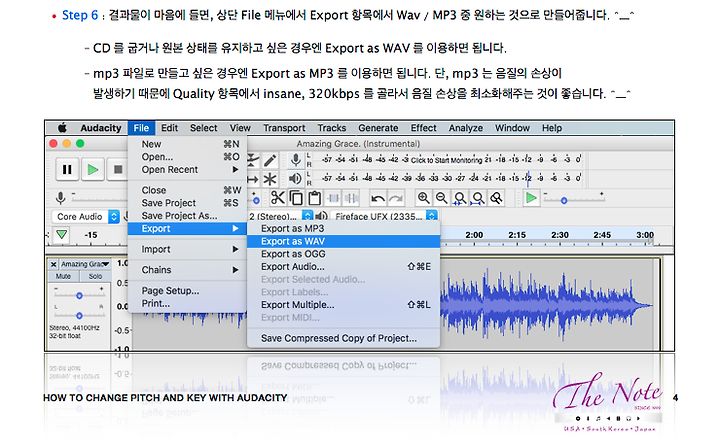Click the recording meter microphone icon
The height and width of the screenshot is (444, 720).
point(296,160)
